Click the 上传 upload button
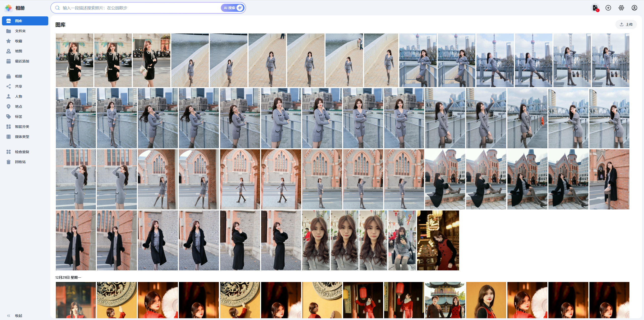Screen dimensions: 644x320 click(x=626, y=24)
